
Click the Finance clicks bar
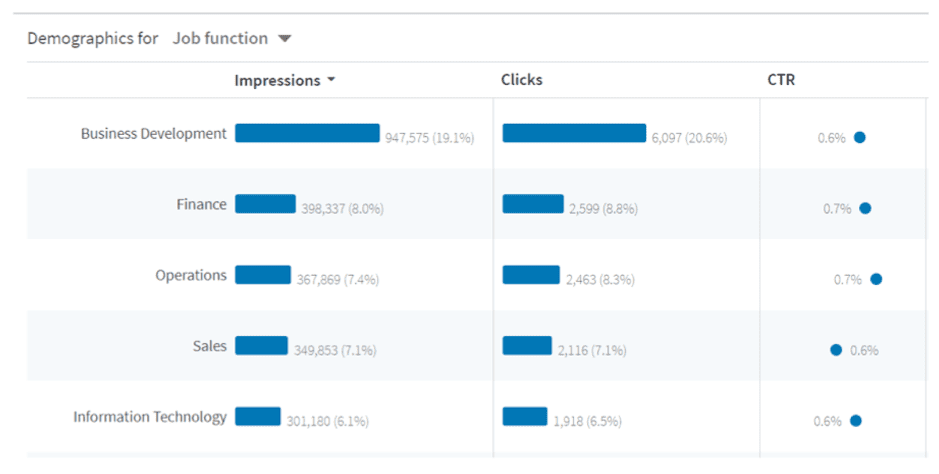tap(533, 204)
